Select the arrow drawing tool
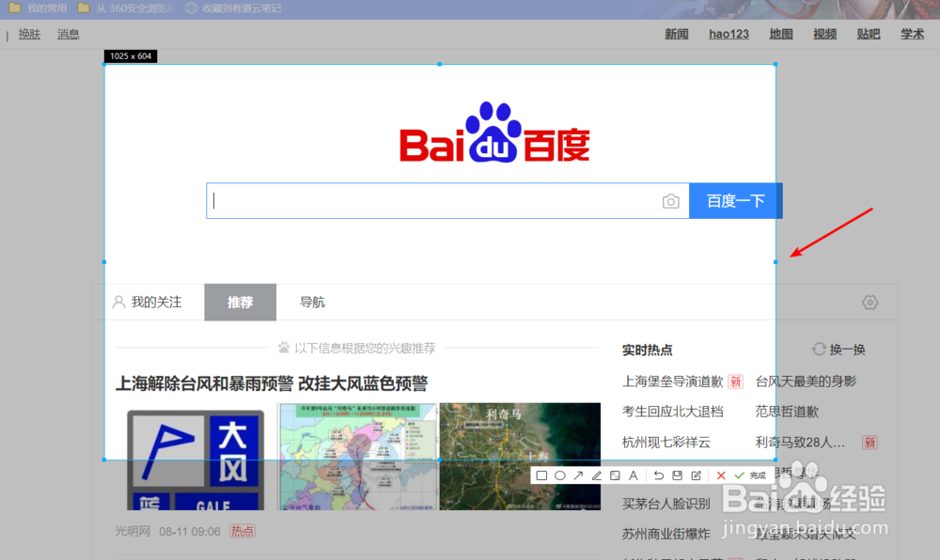 coord(578,475)
